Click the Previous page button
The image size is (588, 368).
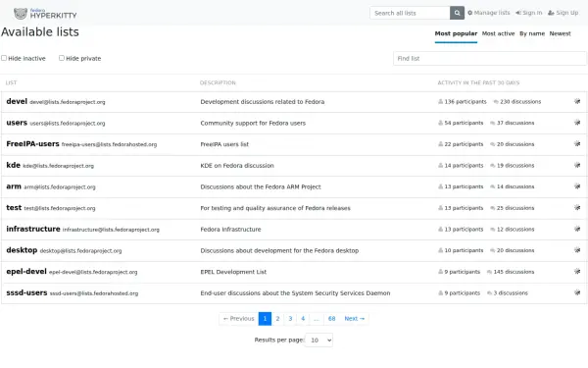tap(239, 318)
